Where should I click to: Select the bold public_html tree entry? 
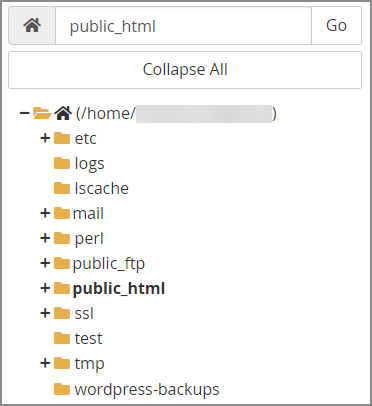[119, 289]
